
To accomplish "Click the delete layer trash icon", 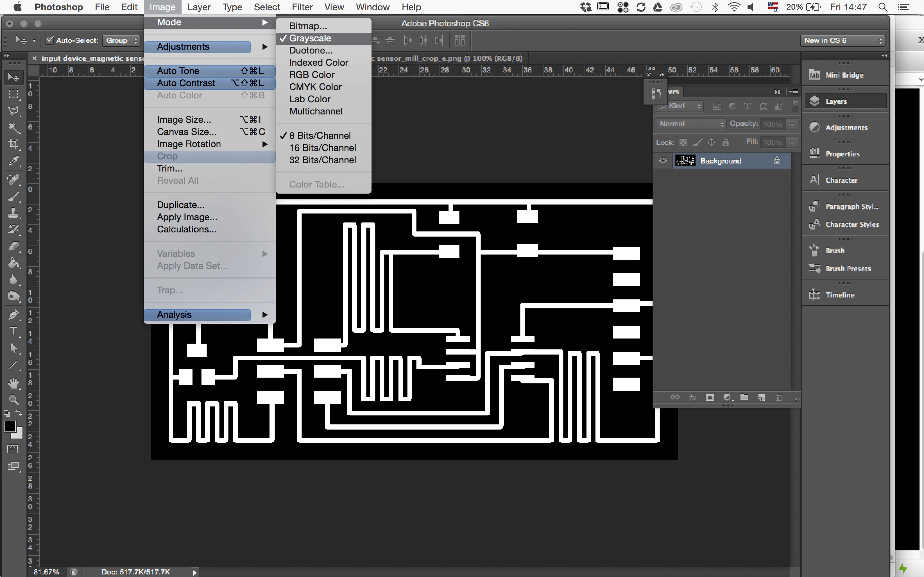I will pyautogui.click(x=779, y=397).
